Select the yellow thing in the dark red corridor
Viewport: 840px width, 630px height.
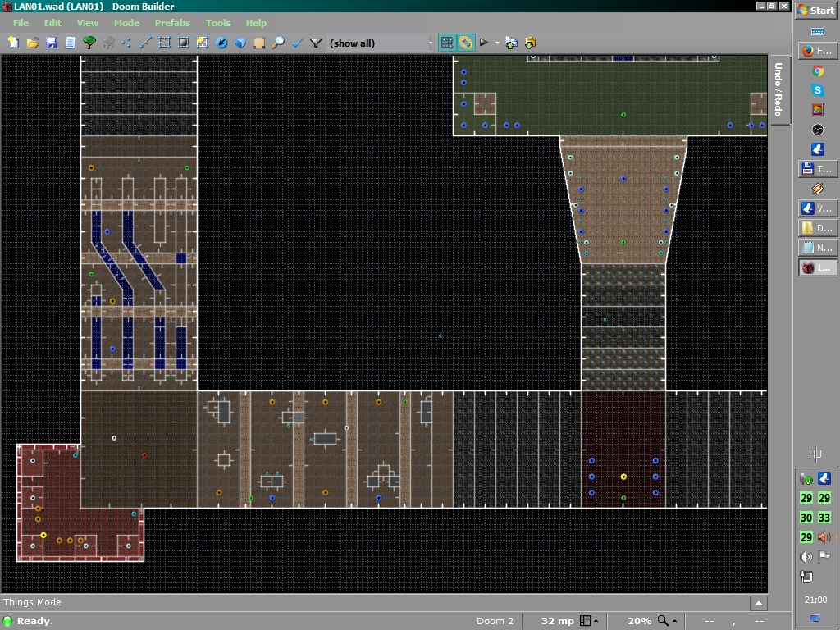[x=623, y=477]
